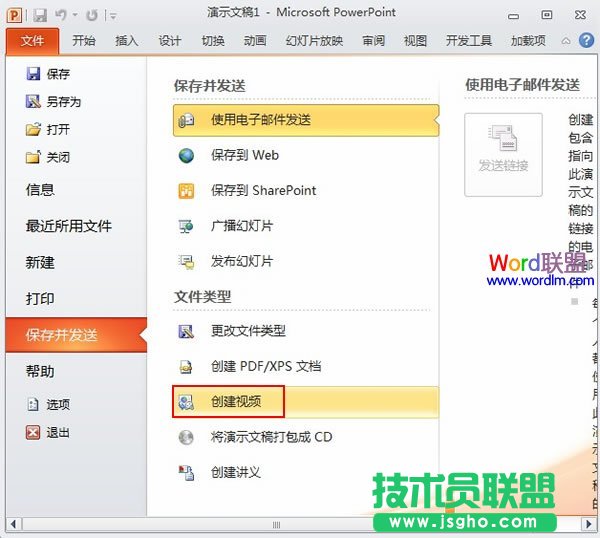Click the 选项 icon in sidebar
The height and width of the screenshot is (538, 600).
click(x=33, y=404)
